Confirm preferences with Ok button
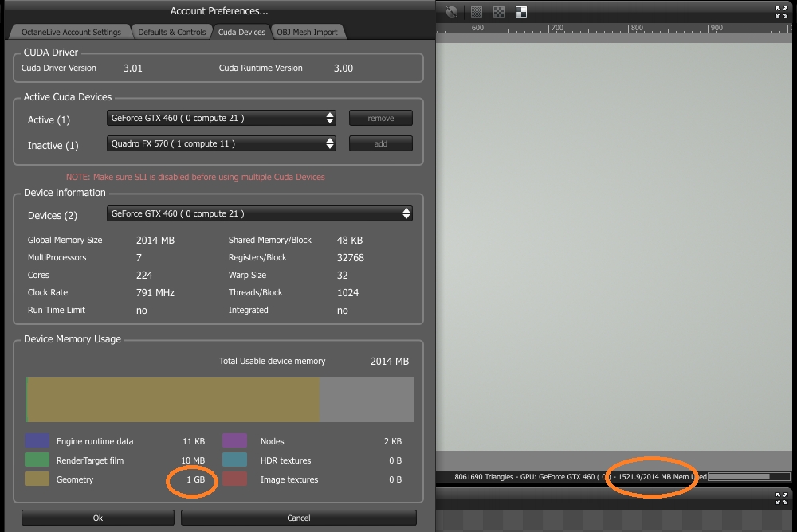Screen dimensions: 797x532 tap(97, 518)
